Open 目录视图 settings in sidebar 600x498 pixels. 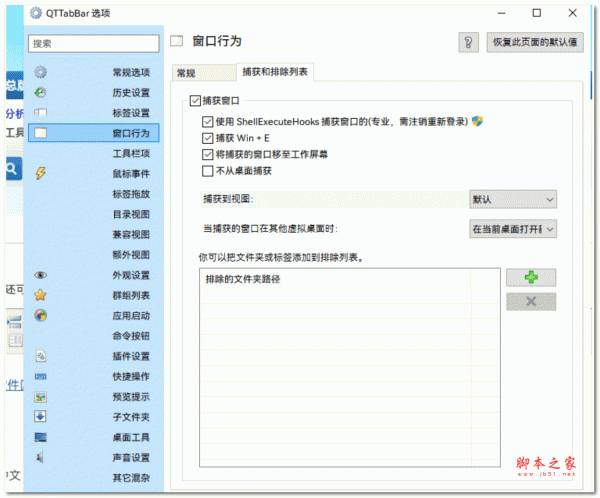pos(131,214)
